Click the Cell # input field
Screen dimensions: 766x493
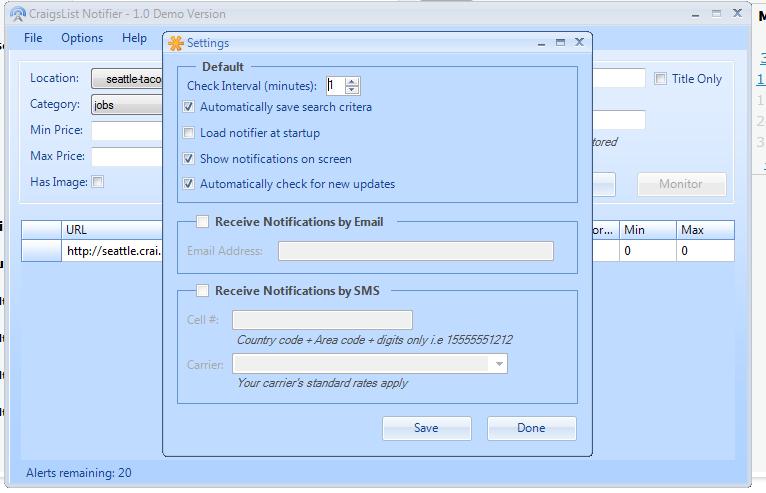click(322, 320)
